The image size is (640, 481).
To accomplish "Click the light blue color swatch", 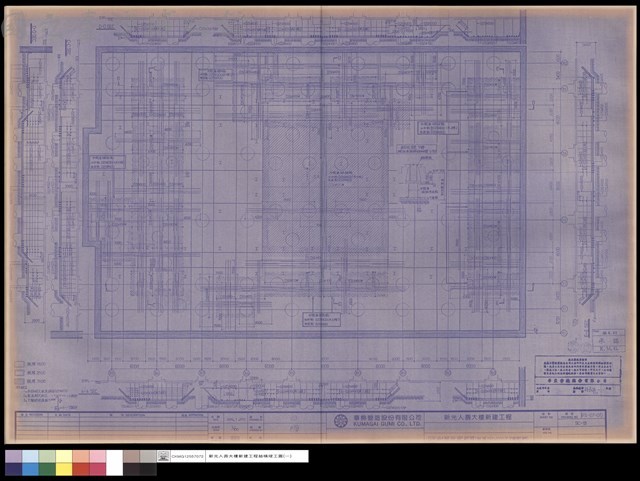I will point(30,457).
